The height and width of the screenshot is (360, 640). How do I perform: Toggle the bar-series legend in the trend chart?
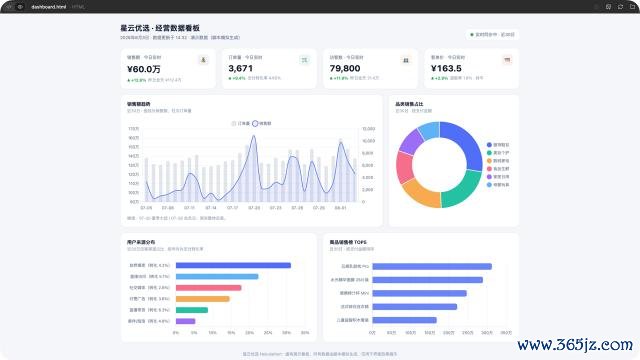click(x=241, y=123)
